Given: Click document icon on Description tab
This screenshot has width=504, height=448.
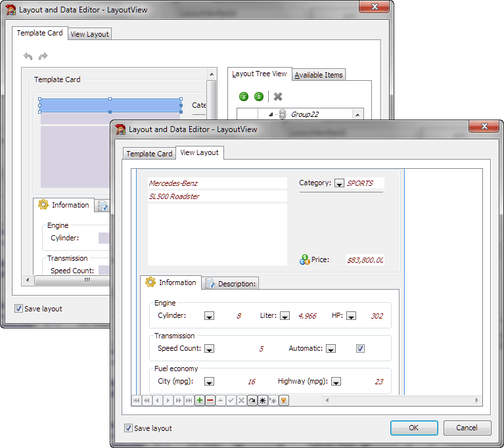Looking at the screenshot, I should coord(210,284).
